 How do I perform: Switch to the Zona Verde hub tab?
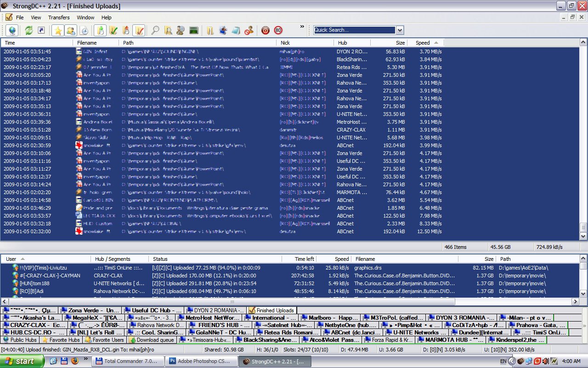point(90,310)
